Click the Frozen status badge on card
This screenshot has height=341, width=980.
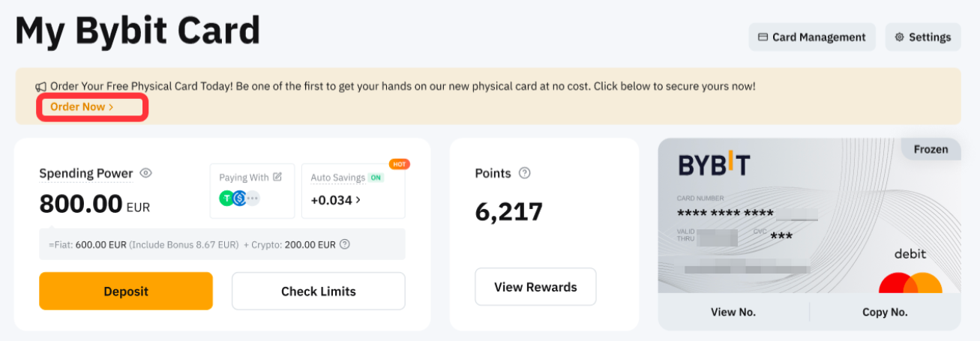[931, 149]
